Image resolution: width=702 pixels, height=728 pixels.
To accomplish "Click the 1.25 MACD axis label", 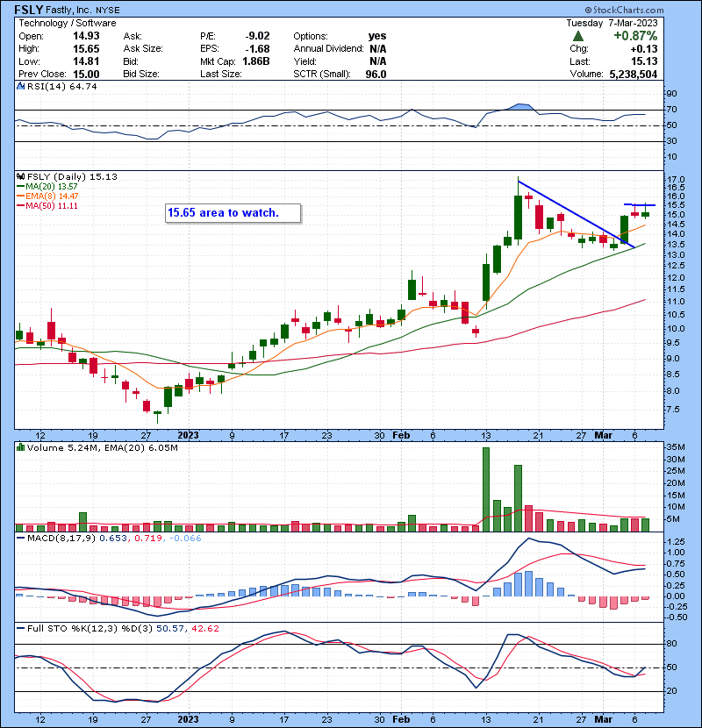I will click(x=676, y=542).
